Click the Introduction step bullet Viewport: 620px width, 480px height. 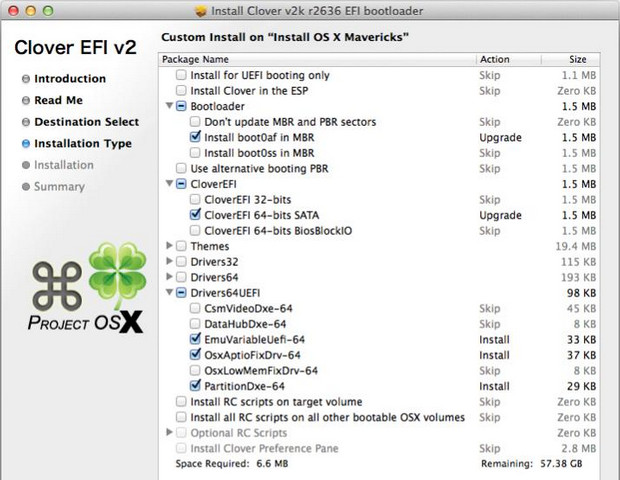pos(25,79)
